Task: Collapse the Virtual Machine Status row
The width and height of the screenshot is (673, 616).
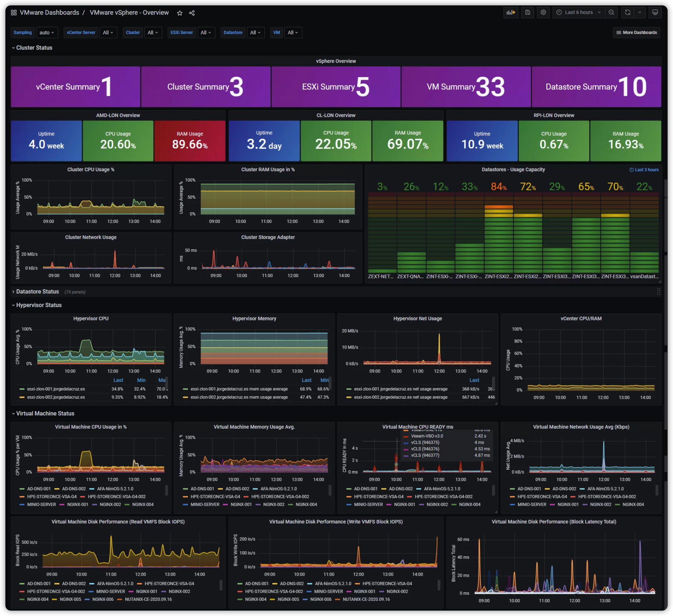Action: (43, 414)
